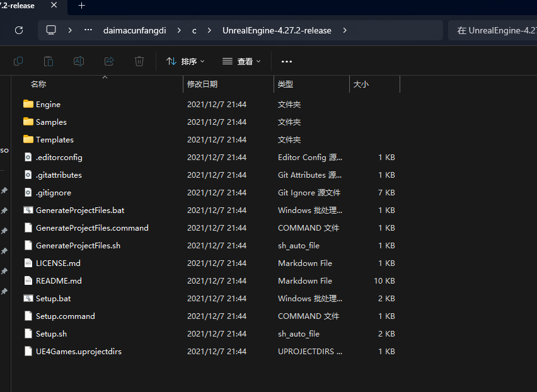Select the Setup.bat file icon
Image resolution: width=537 pixels, height=392 pixels.
coord(28,298)
